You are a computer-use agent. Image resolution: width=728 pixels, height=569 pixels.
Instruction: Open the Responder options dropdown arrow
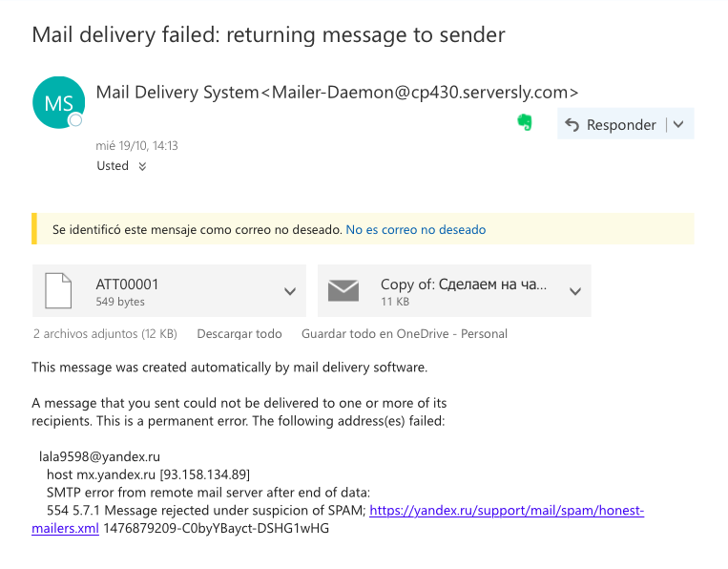coord(678,124)
